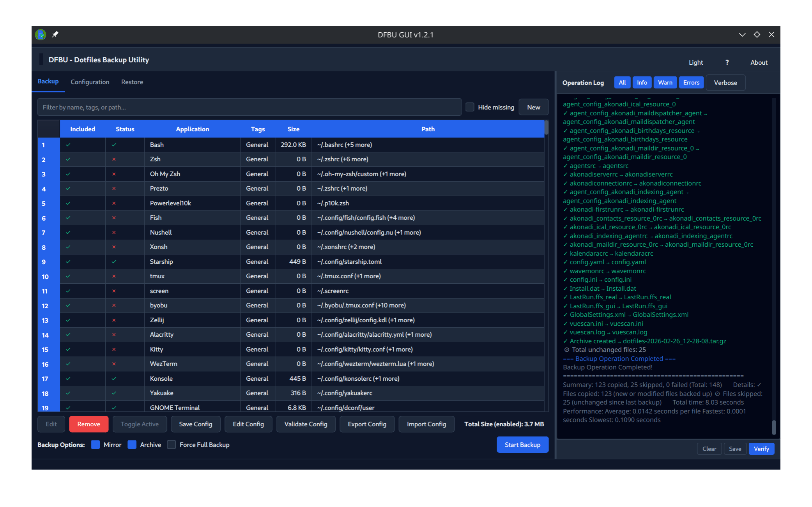Image resolution: width=812 pixels, height=507 pixels.
Task: Switch the log to Verbose mode
Action: point(725,82)
